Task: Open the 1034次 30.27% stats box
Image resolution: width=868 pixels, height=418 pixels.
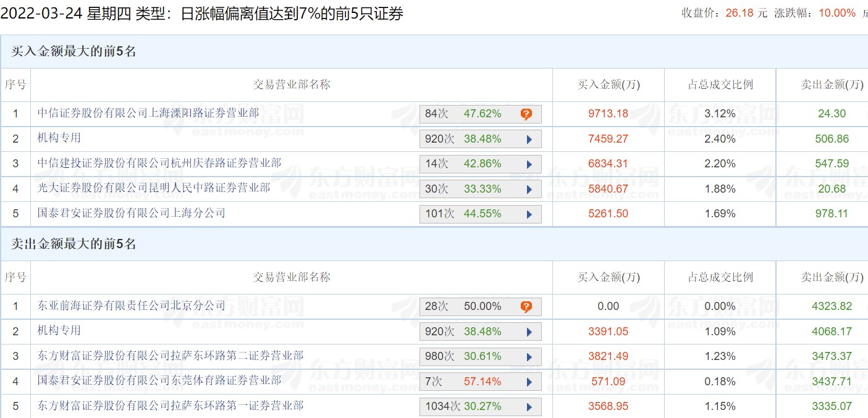Action: tap(479, 407)
